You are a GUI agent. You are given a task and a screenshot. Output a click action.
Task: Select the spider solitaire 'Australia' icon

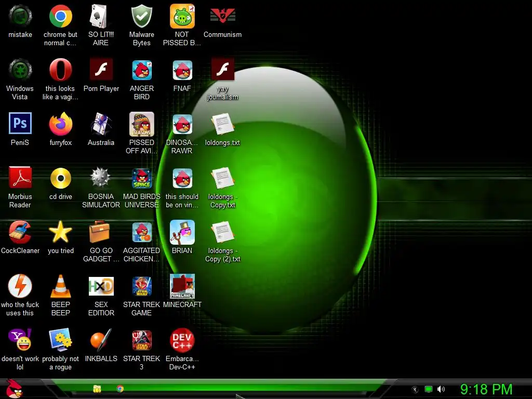tap(101, 124)
